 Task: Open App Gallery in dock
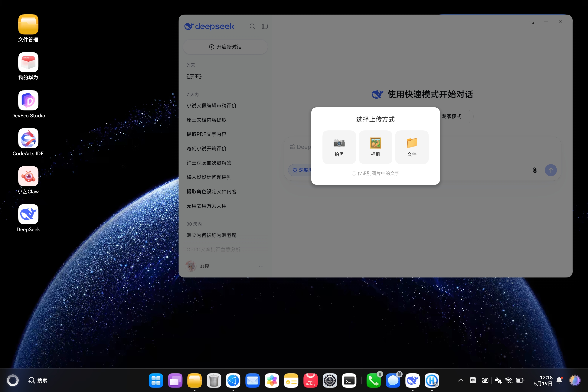point(311,380)
